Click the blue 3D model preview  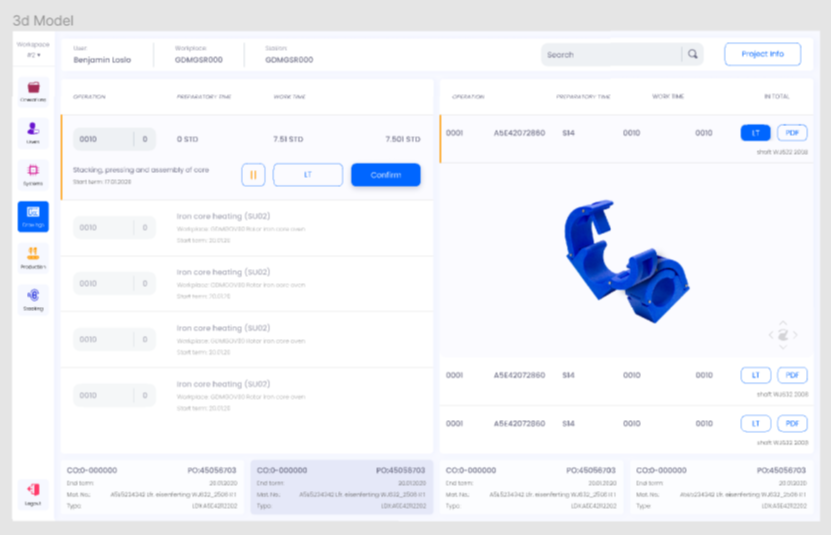coord(620,260)
